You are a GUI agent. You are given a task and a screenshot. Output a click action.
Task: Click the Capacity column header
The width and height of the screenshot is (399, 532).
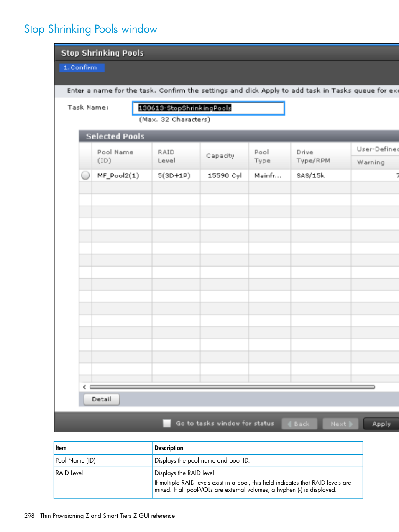click(x=224, y=156)
